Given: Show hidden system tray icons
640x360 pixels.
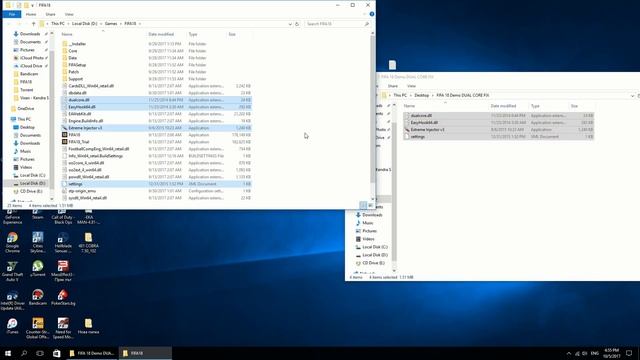Looking at the screenshot, I should (569, 353).
